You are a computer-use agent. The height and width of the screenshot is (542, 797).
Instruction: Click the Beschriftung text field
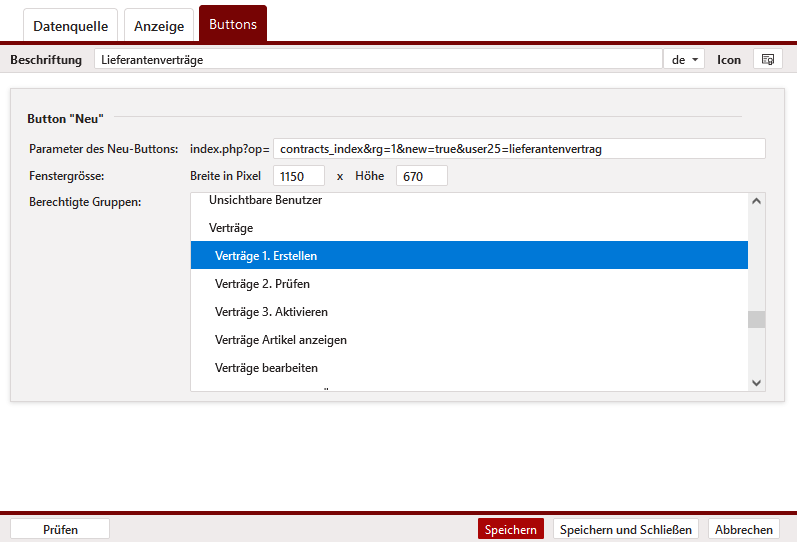click(x=378, y=60)
